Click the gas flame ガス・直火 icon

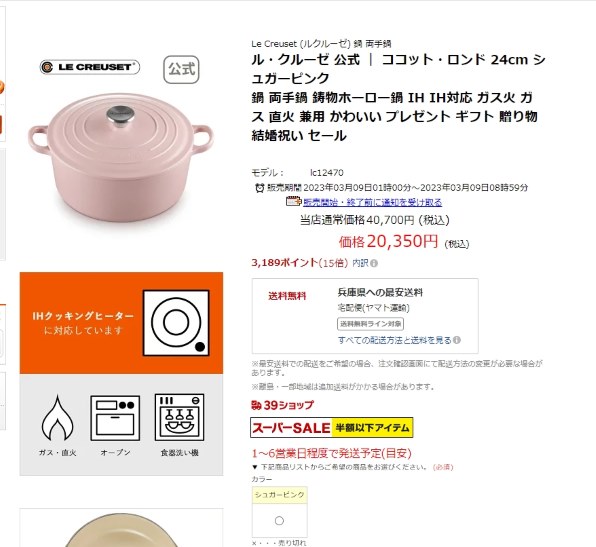(x=57, y=418)
